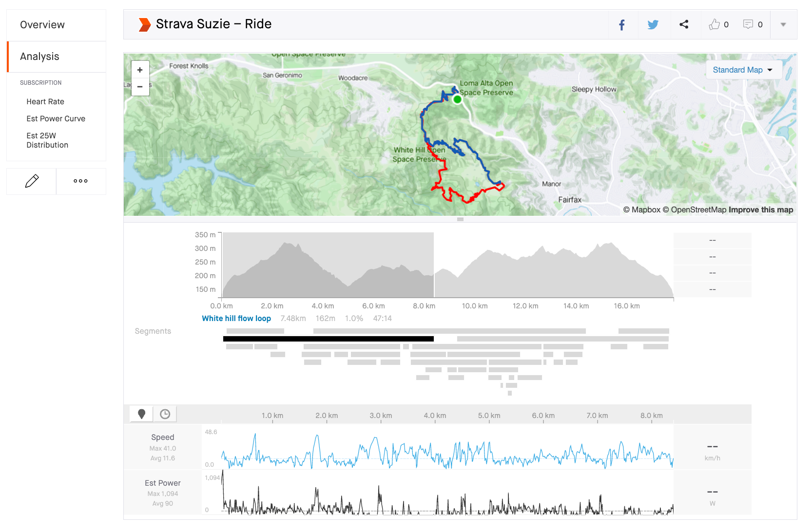
Task: Click the green start marker on the map
Action: [x=457, y=99]
